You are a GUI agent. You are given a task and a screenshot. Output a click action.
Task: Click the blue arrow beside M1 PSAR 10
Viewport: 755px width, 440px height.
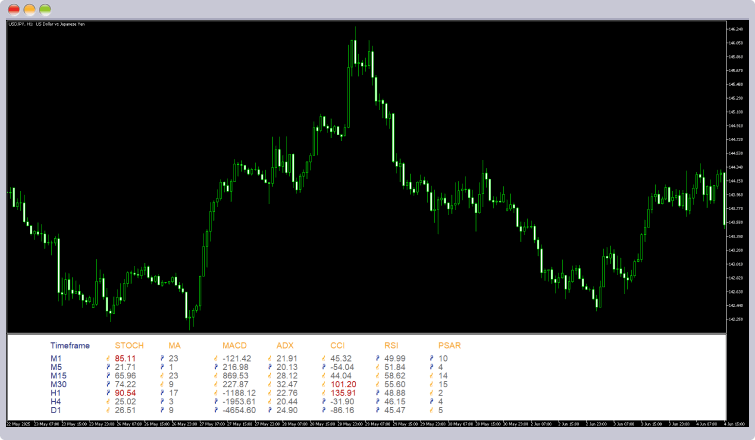(x=432, y=359)
